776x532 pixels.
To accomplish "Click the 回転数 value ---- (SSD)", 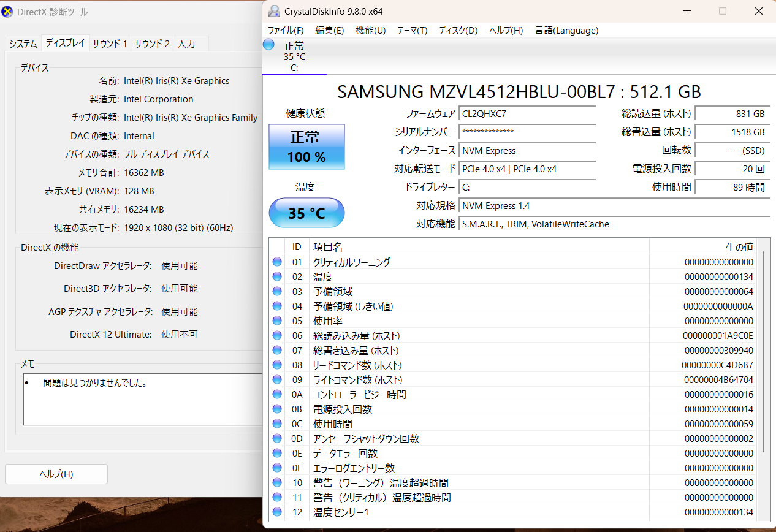I will (x=732, y=150).
